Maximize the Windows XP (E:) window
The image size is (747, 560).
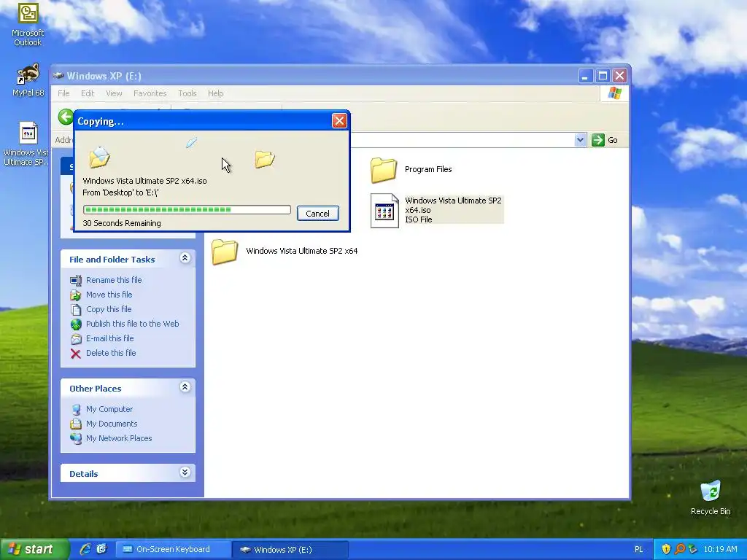tap(603, 75)
